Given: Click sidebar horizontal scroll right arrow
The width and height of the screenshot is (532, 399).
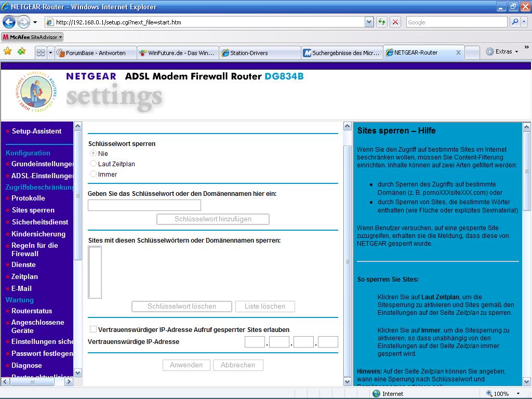Looking at the screenshot, I should pos(69,382).
